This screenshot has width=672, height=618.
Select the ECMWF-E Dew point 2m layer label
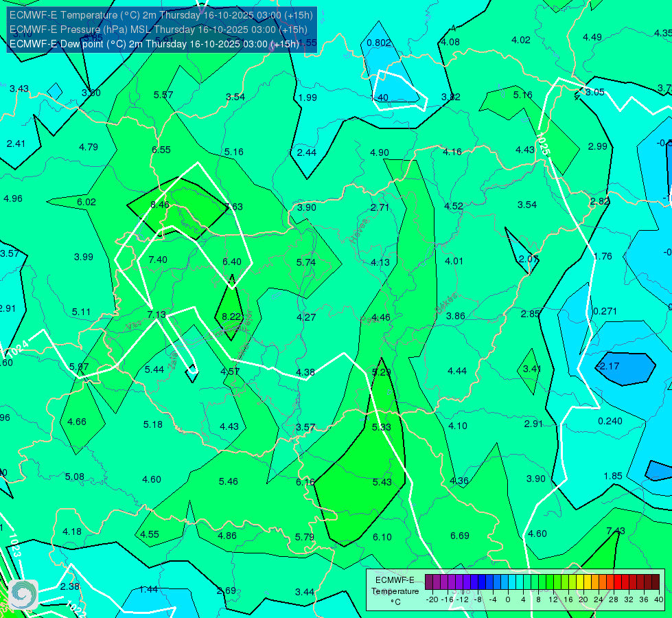pos(154,44)
